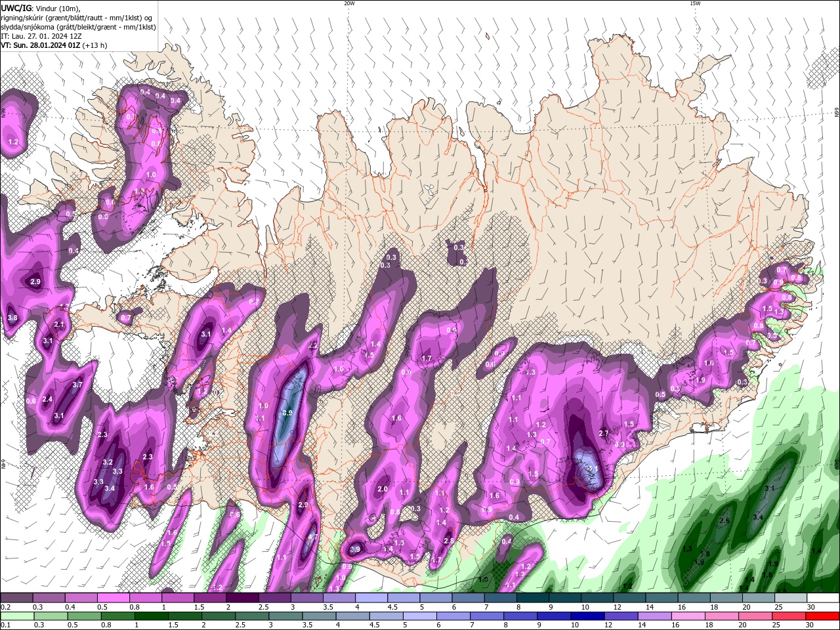This screenshot has height=630, width=840.
Task: Click the 3.2 snow value on the map
Action: pyautogui.click(x=108, y=462)
